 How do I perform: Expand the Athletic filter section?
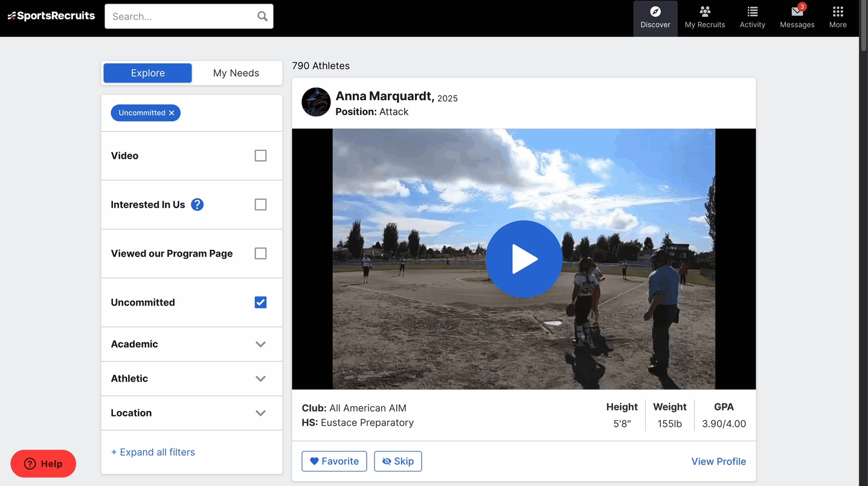tap(260, 379)
